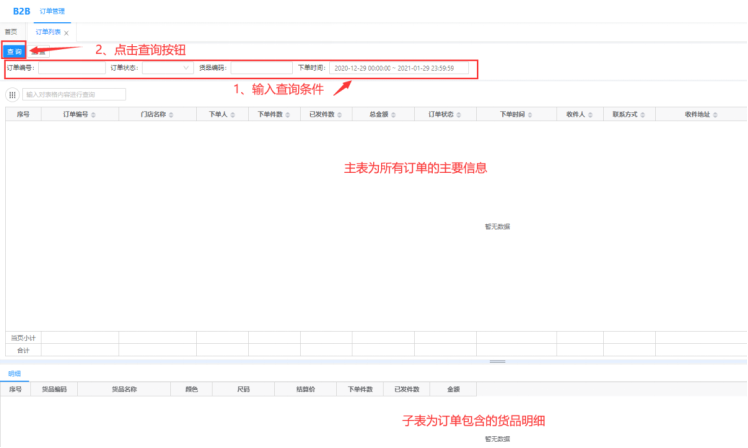Switch to the 首页 tab
The image size is (748, 448).
coord(11,32)
